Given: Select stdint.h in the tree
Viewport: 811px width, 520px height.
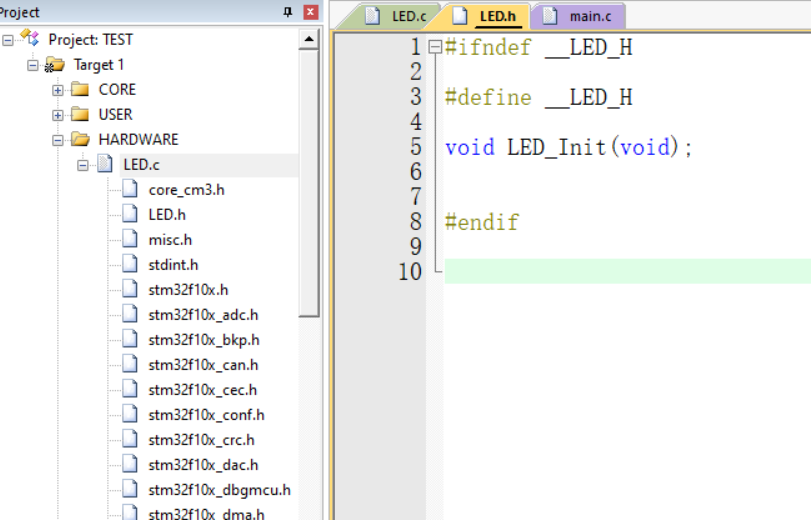Looking at the screenshot, I should pos(173,265).
